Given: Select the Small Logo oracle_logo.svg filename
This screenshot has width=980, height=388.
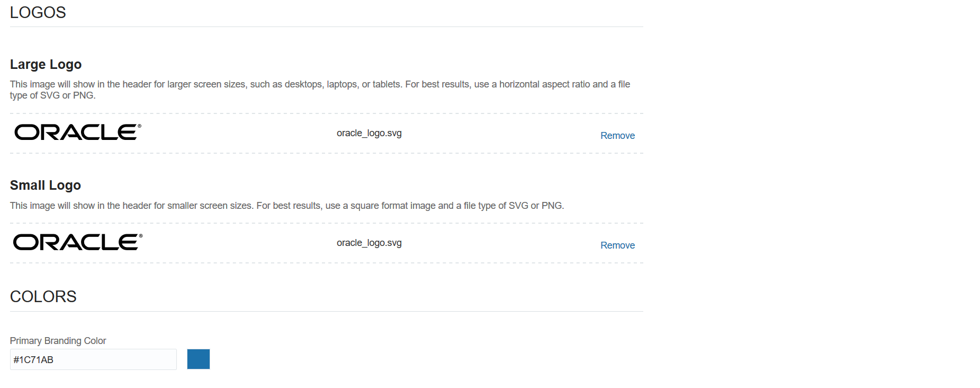Looking at the screenshot, I should tap(369, 243).
